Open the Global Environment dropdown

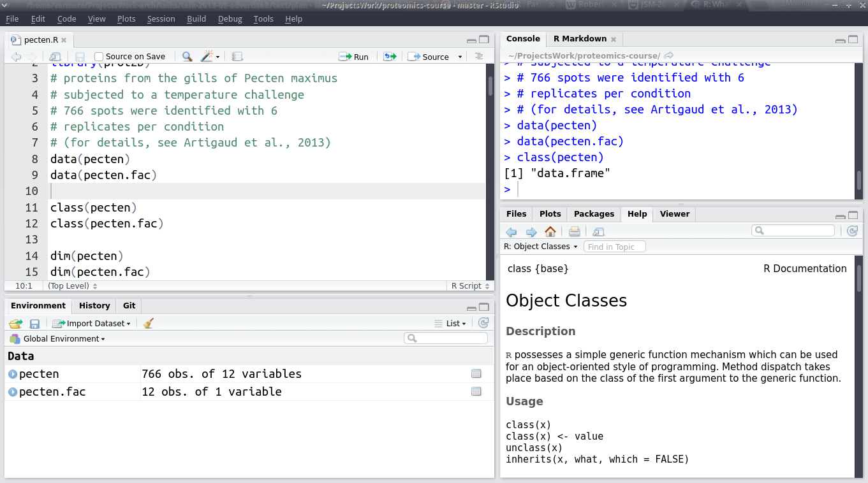point(63,339)
